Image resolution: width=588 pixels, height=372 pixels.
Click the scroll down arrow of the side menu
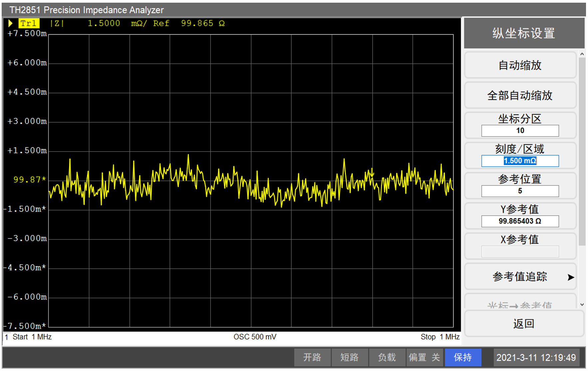[582, 304]
